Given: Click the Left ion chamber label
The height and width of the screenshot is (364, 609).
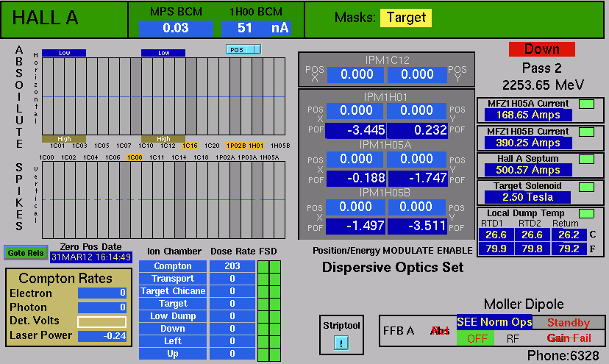Looking at the screenshot, I should coord(173,341).
